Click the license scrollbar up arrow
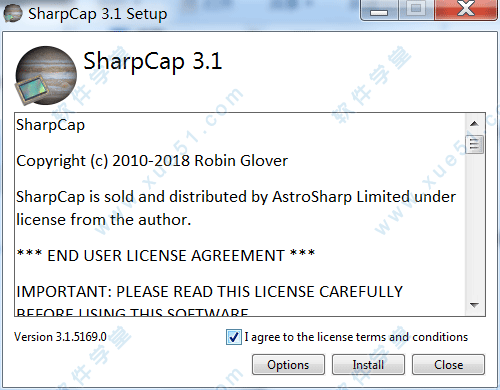 tap(474, 124)
